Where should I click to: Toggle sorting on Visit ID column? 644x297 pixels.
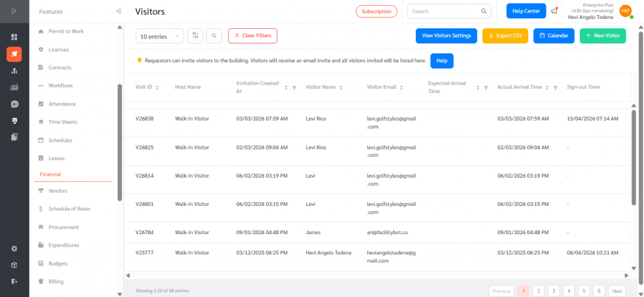pyautogui.click(x=157, y=87)
